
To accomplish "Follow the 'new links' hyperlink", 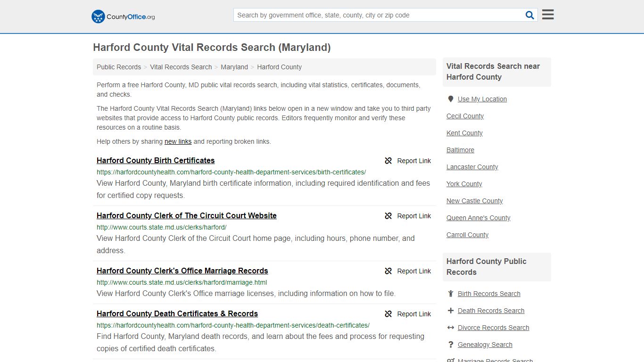I will click(x=178, y=141).
